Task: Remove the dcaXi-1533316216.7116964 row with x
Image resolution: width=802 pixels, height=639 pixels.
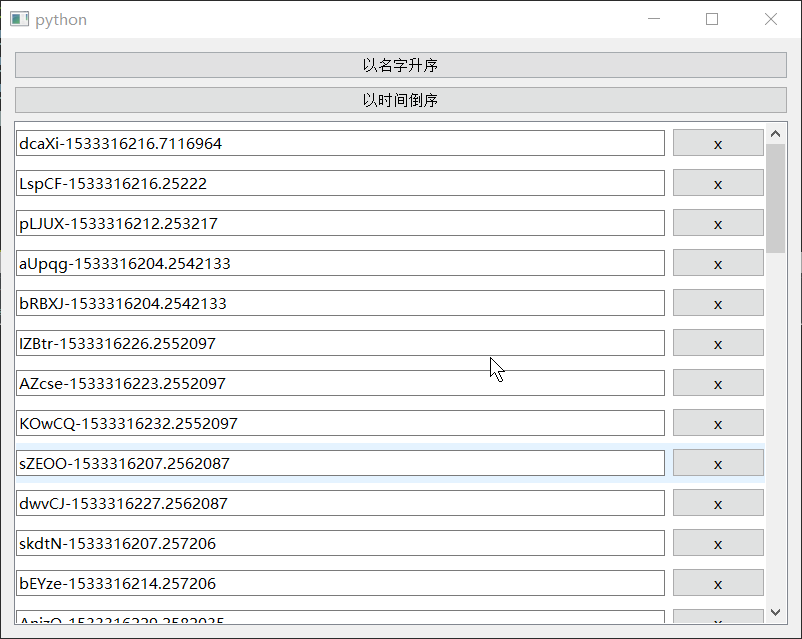Action: coord(718,143)
